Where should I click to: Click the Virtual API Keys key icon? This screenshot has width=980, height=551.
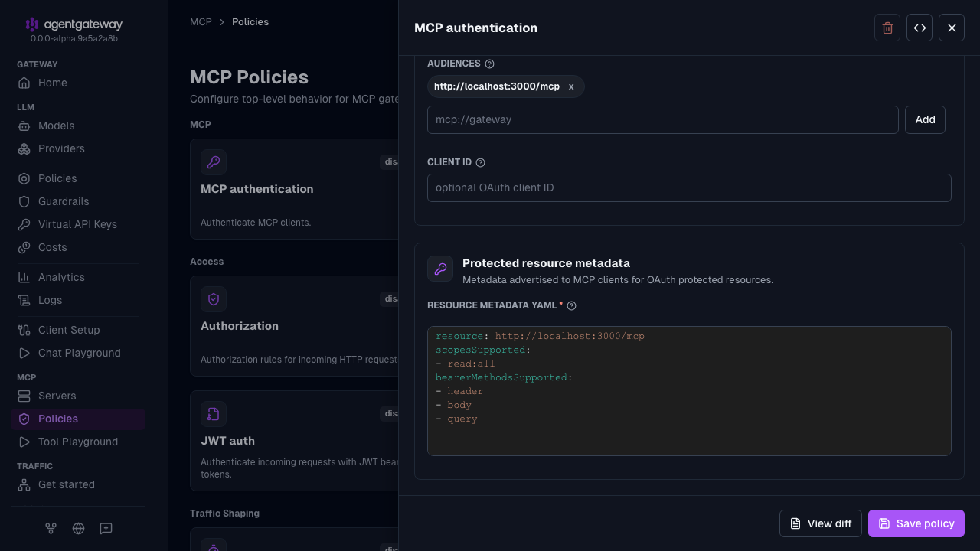click(x=24, y=224)
